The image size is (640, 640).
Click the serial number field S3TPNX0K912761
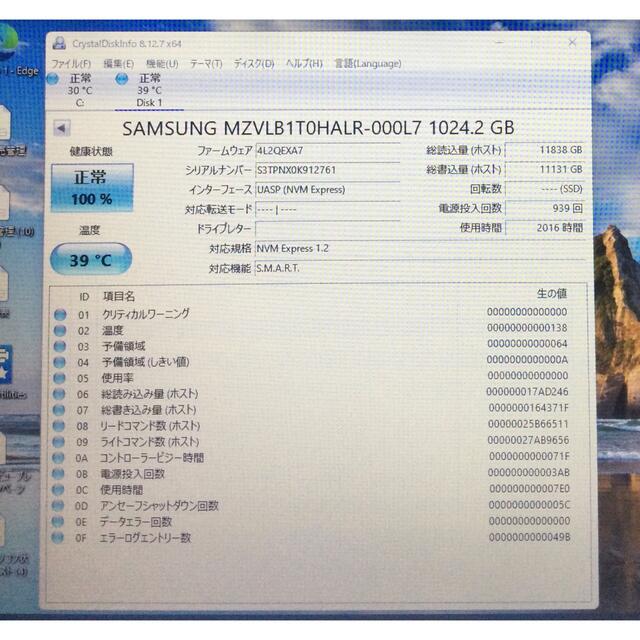[327, 170]
